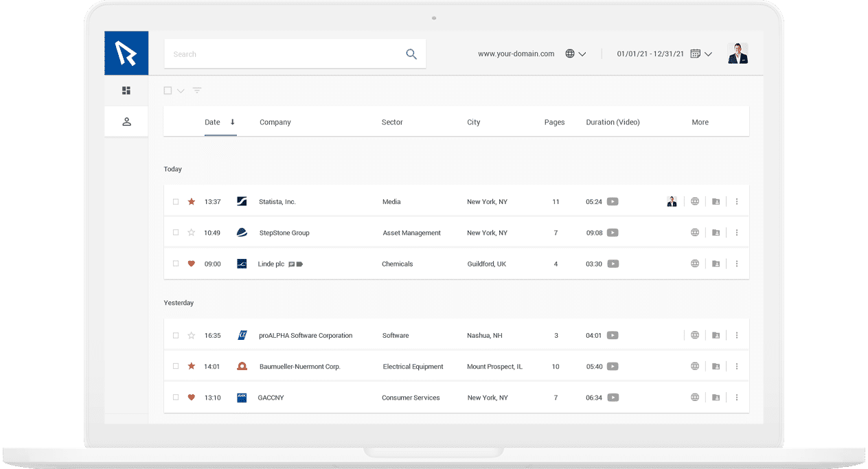Click the globe icon next to www.your-domain.com
Screen dimensions: 868x469
570,54
